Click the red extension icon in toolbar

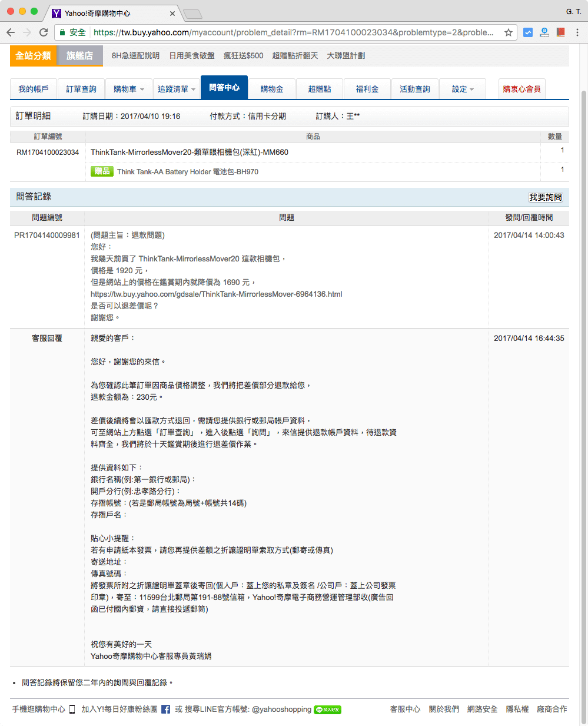(x=560, y=32)
